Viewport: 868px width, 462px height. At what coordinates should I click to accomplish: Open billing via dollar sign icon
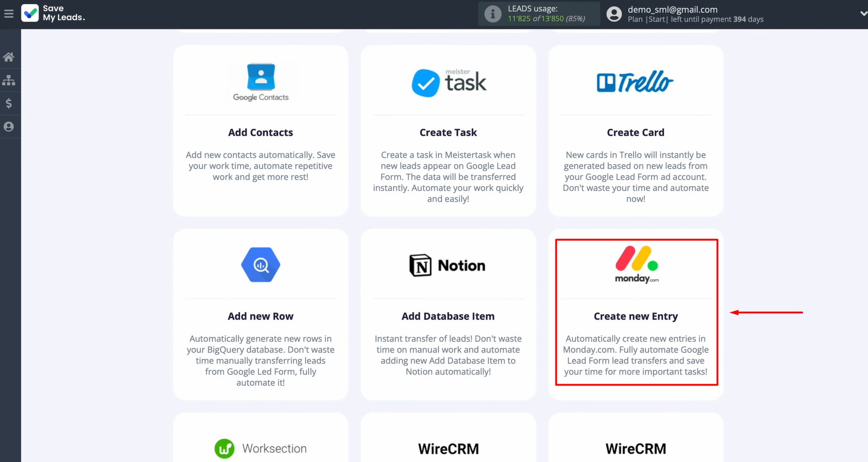coord(9,103)
